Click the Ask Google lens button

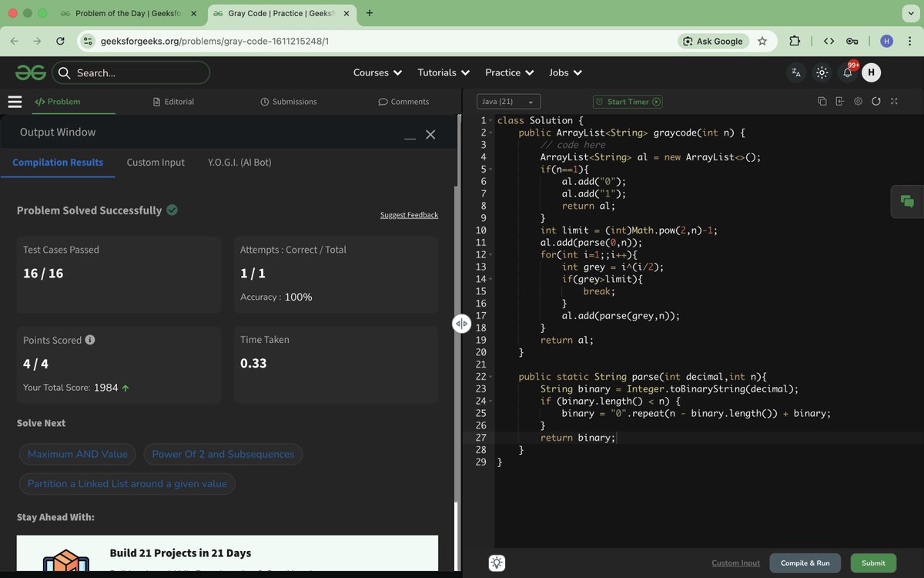(712, 41)
